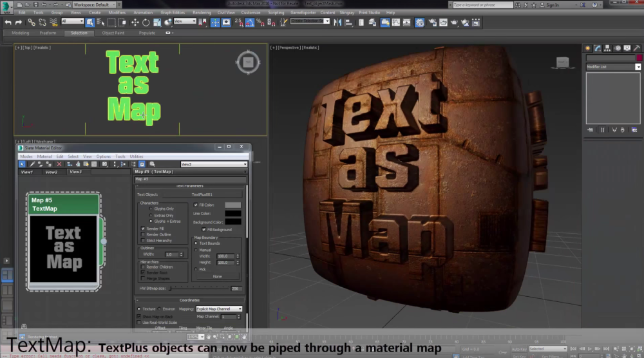Click the Fill Color swatch
The width and height of the screenshot is (644, 358).
232,205
